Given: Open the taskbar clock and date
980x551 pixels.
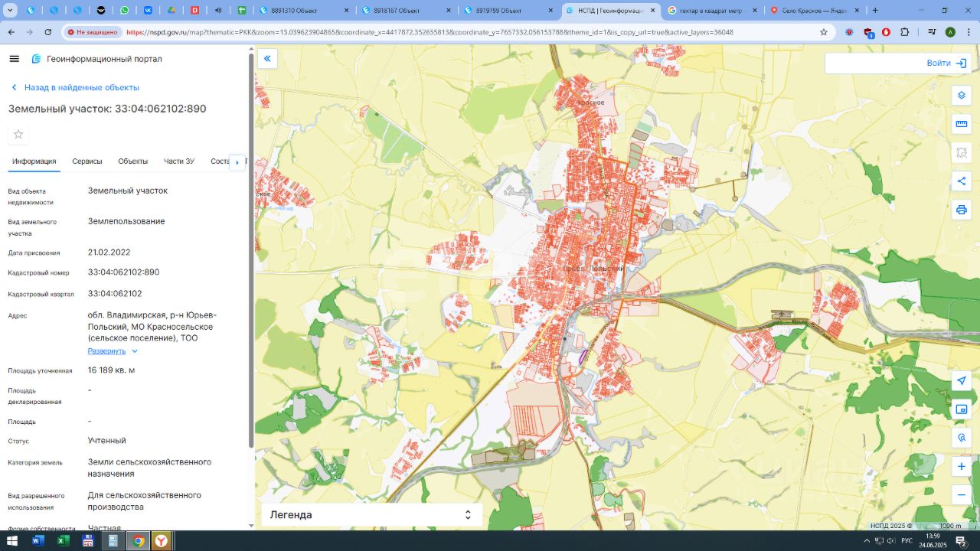Looking at the screenshot, I should (x=933, y=541).
